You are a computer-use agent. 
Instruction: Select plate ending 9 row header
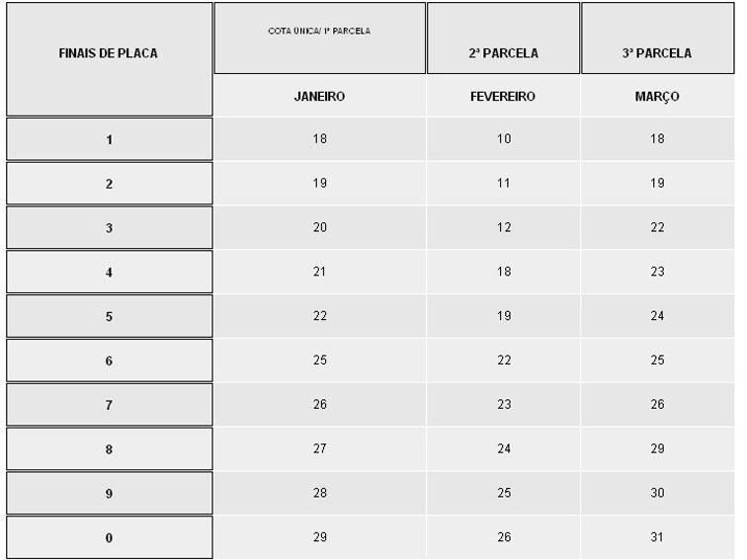tap(109, 493)
